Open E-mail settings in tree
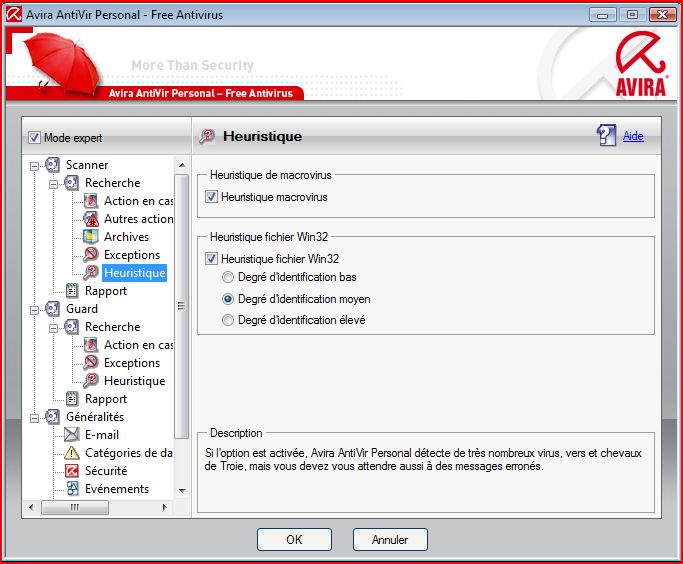 [102, 435]
